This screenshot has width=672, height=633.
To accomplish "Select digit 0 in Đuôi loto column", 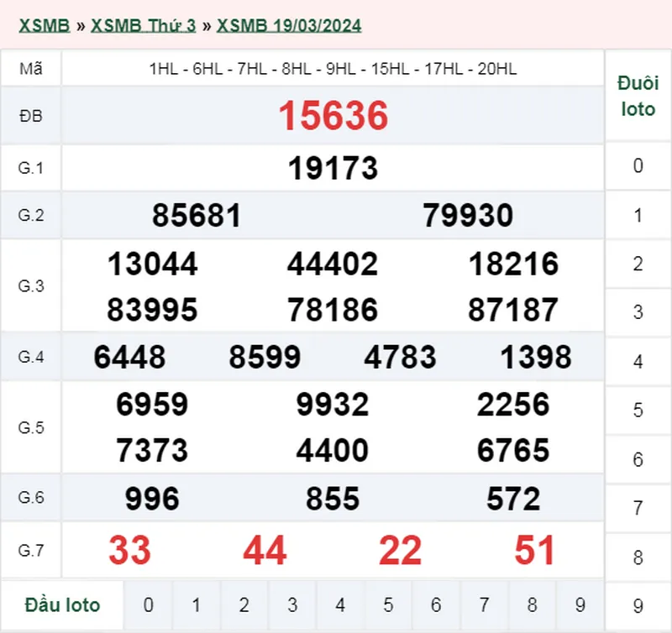I will click(x=638, y=166).
